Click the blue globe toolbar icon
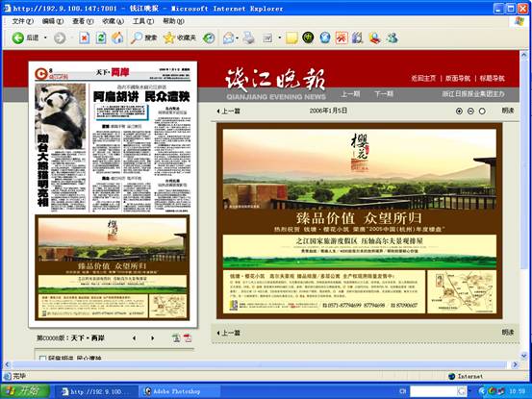The height and width of the screenshot is (399, 532). point(325,37)
